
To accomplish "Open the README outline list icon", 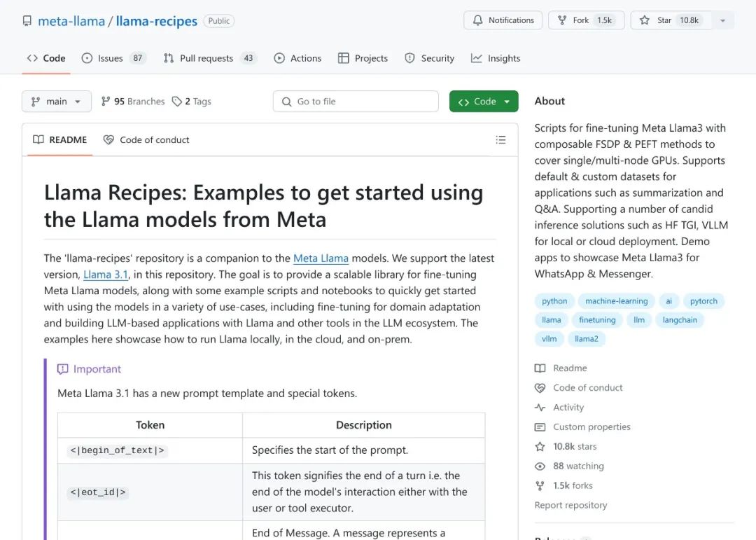I will click(500, 140).
